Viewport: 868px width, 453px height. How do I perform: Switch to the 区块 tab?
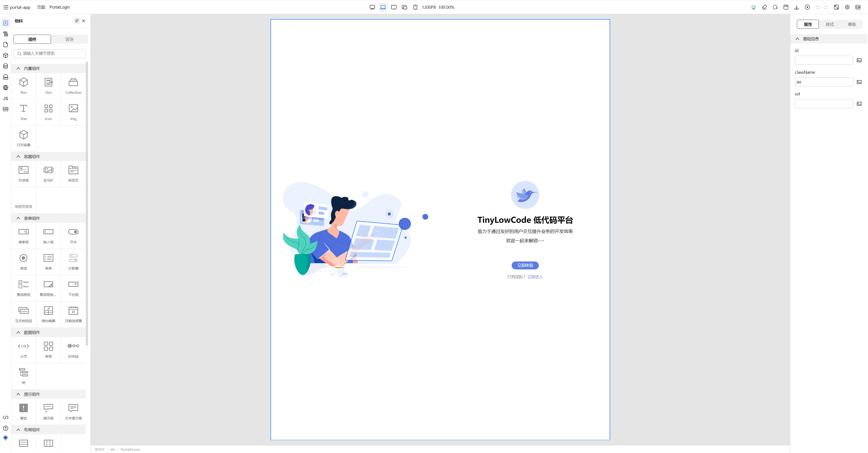point(70,39)
